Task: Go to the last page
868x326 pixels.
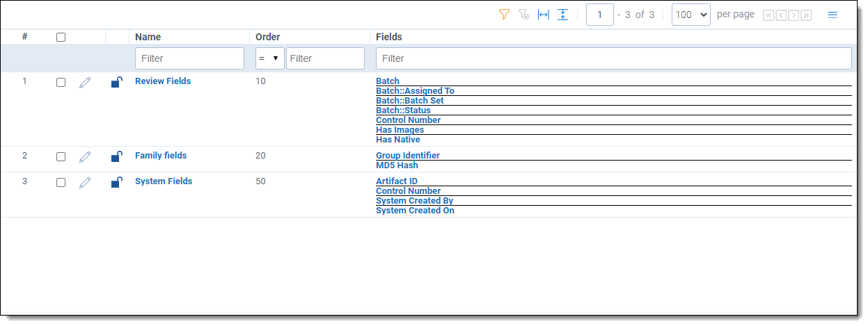Action: click(806, 15)
